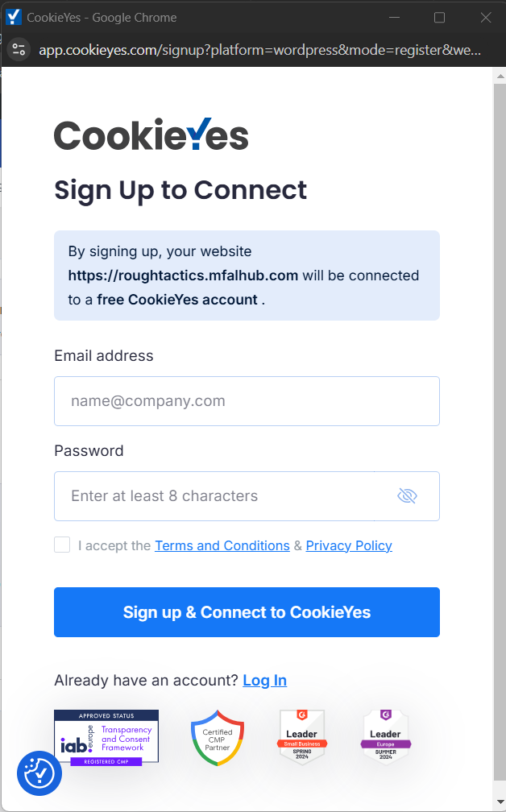Select the URL in the address bar
The image size is (506, 812).
[260, 50]
